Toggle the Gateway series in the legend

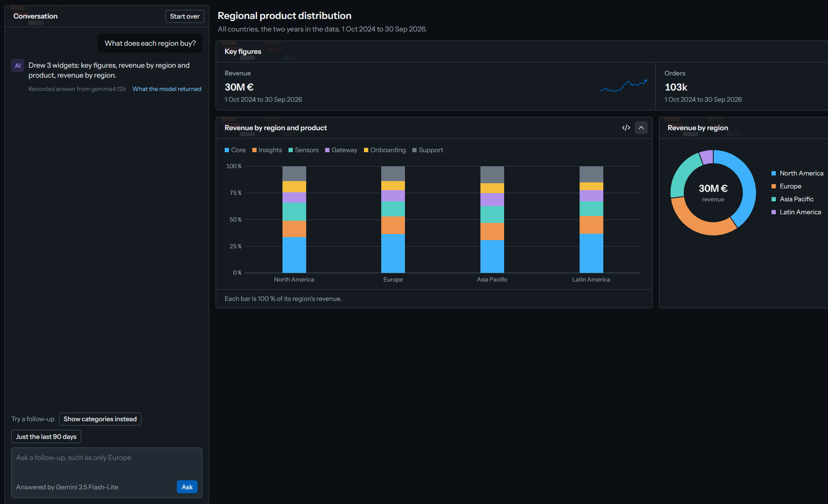click(x=341, y=150)
